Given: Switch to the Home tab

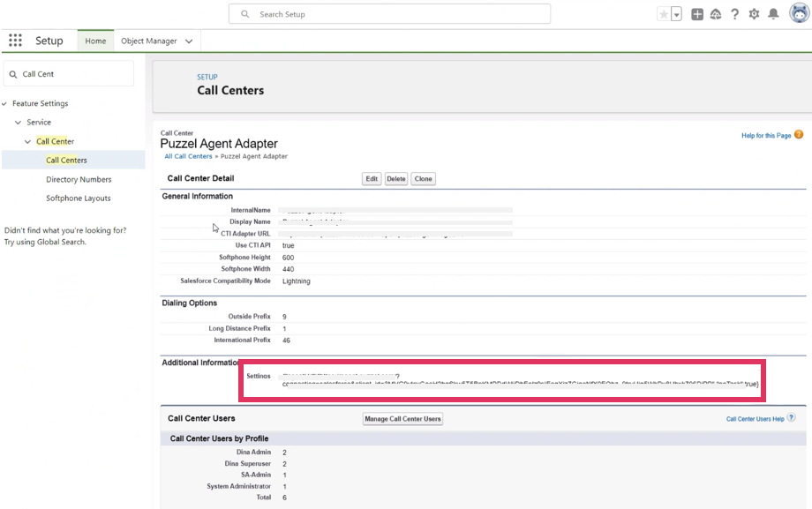Looking at the screenshot, I should click(x=95, y=41).
